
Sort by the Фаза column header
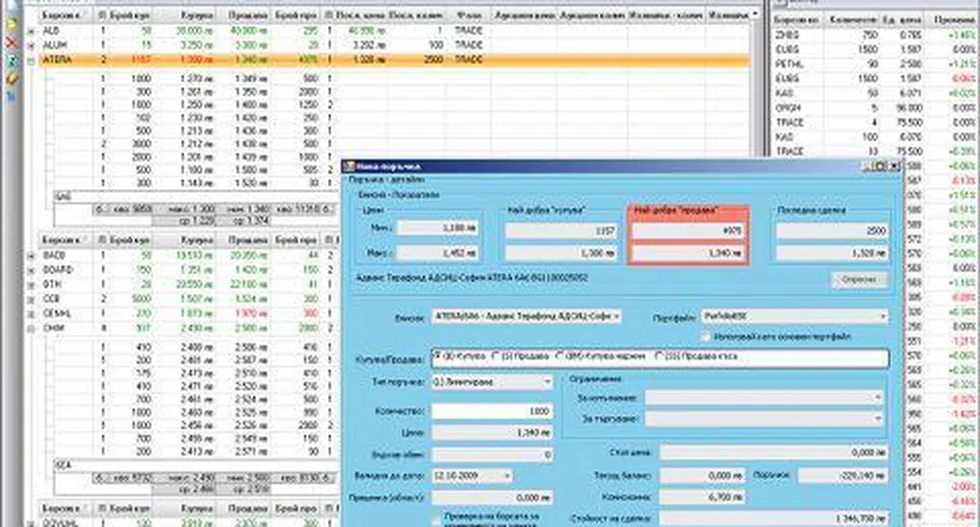pos(468,15)
